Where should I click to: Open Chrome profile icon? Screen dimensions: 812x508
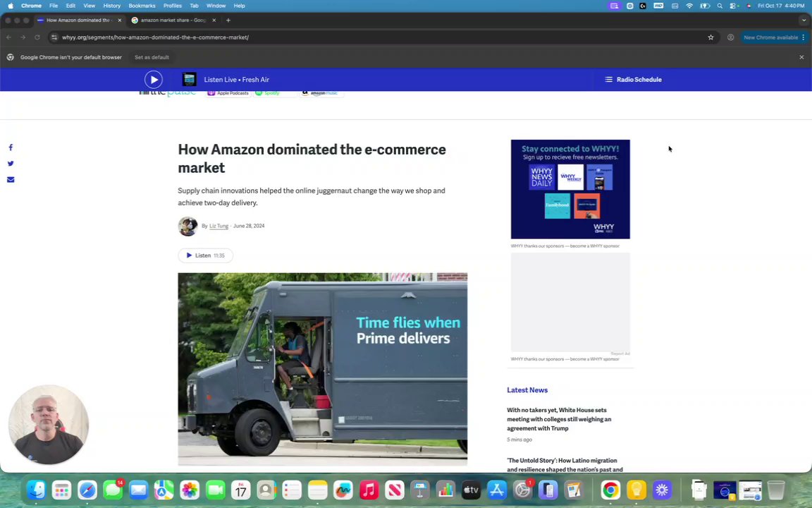point(730,37)
